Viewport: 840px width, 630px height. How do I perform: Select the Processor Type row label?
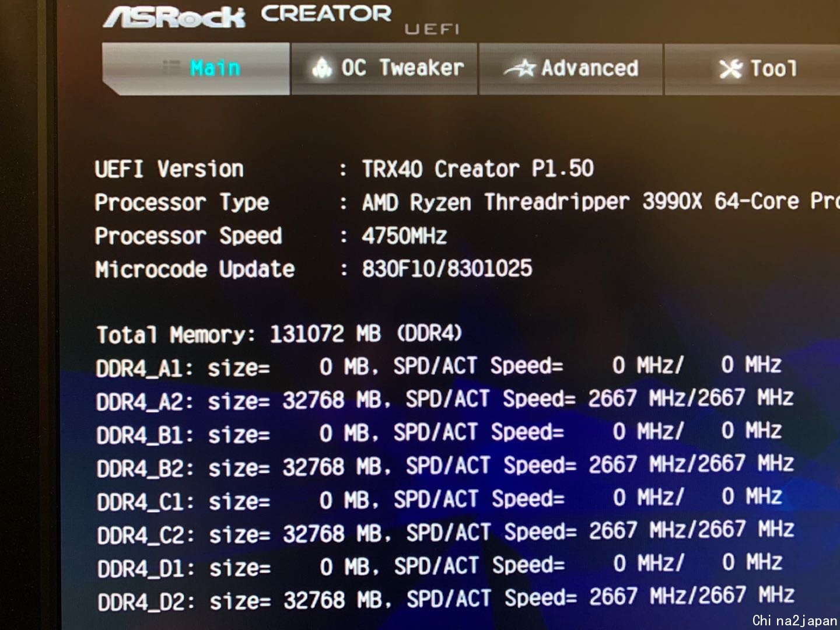point(182,203)
